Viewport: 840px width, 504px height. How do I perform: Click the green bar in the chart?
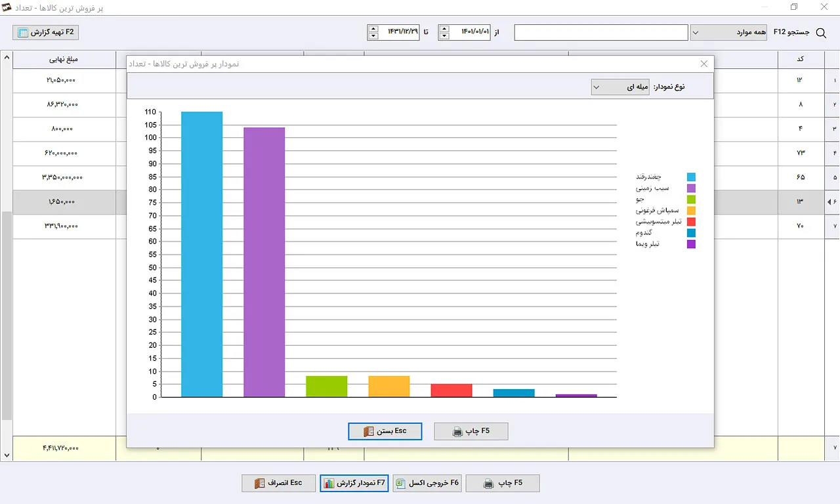[x=327, y=387]
